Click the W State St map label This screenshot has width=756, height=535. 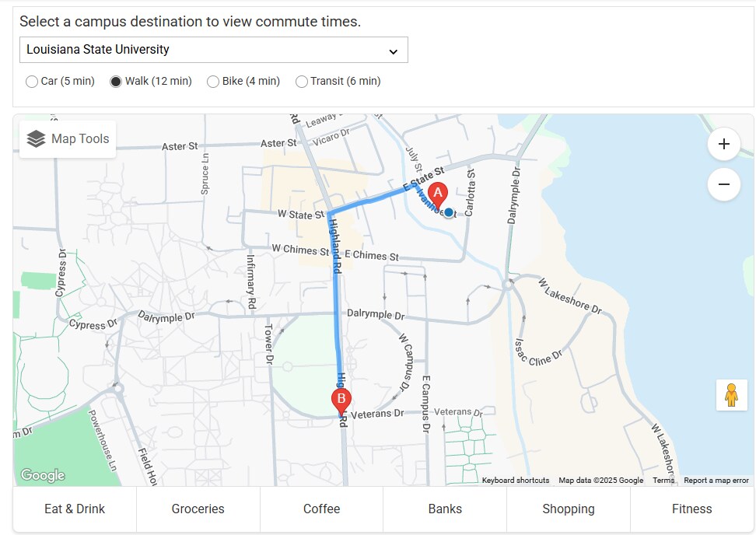[x=301, y=215]
